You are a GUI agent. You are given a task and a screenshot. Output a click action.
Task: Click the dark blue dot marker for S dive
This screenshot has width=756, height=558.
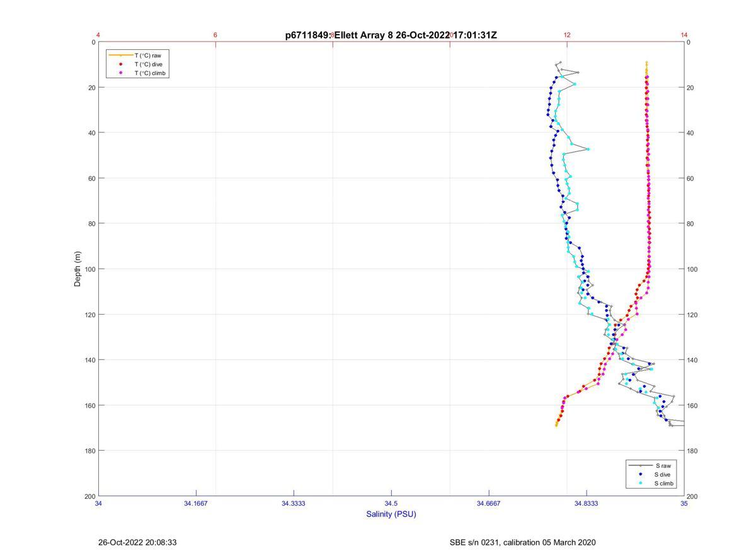[x=641, y=474]
